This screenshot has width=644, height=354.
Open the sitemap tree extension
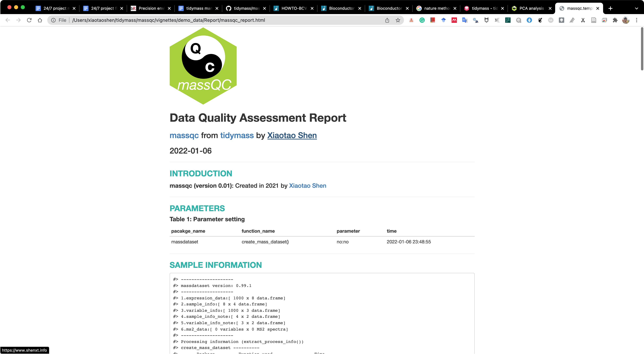pyautogui.click(x=411, y=20)
